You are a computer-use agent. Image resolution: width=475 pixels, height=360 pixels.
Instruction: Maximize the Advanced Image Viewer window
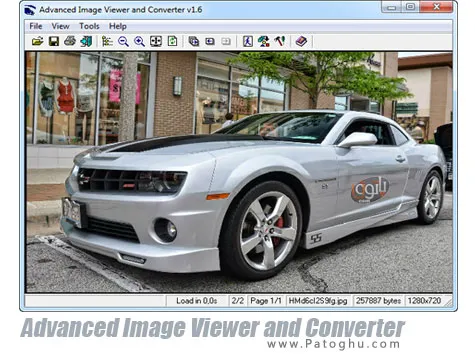point(410,7)
